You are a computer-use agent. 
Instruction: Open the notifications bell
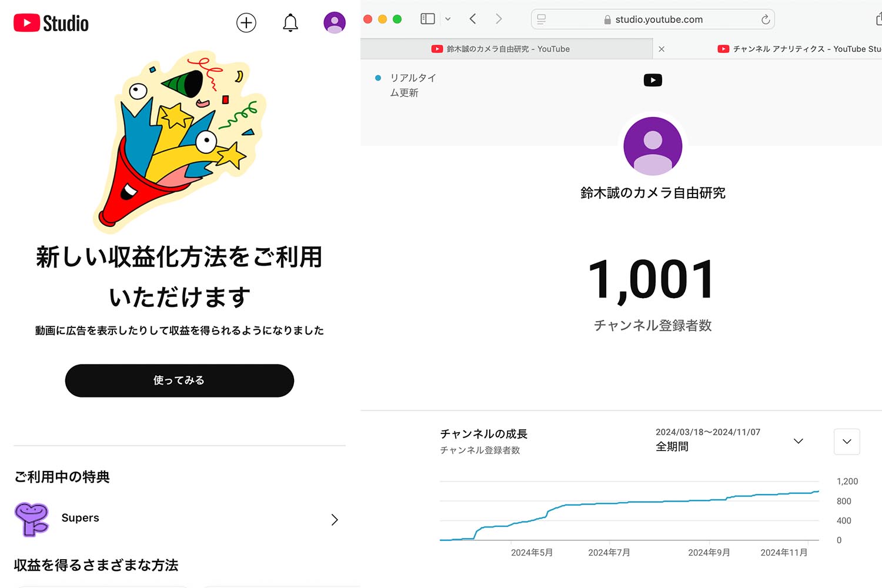(290, 23)
